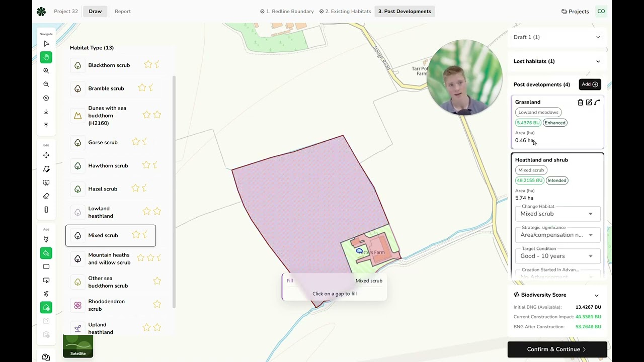Select Hazel scrub habitat type

pos(111,189)
